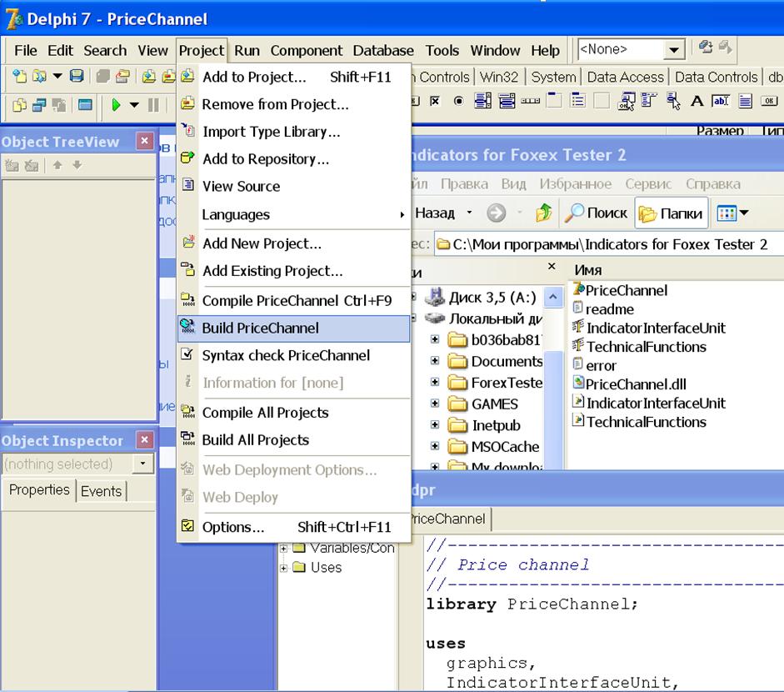Expand the Uses node in code explorer
784x692 pixels.
(x=283, y=568)
